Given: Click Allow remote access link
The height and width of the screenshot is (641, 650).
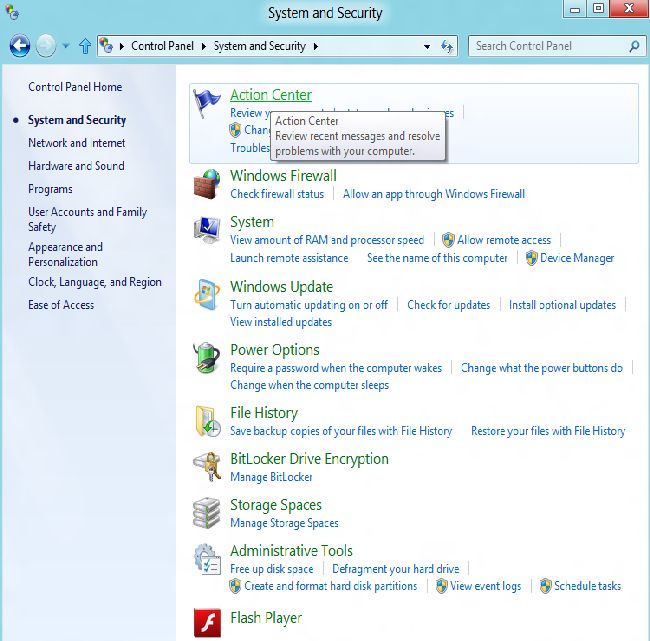Looking at the screenshot, I should point(504,240).
